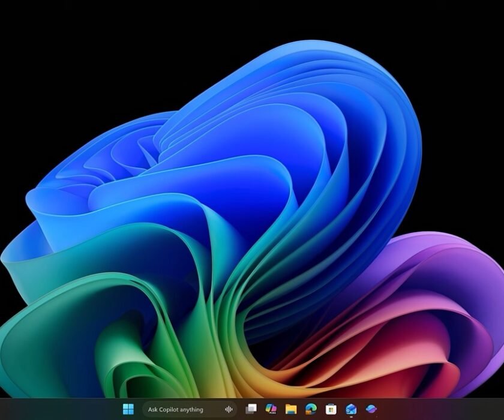The height and width of the screenshot is (420, 504).
Task: Launch Microsoft 365 Copilot app
Action: 271,409
